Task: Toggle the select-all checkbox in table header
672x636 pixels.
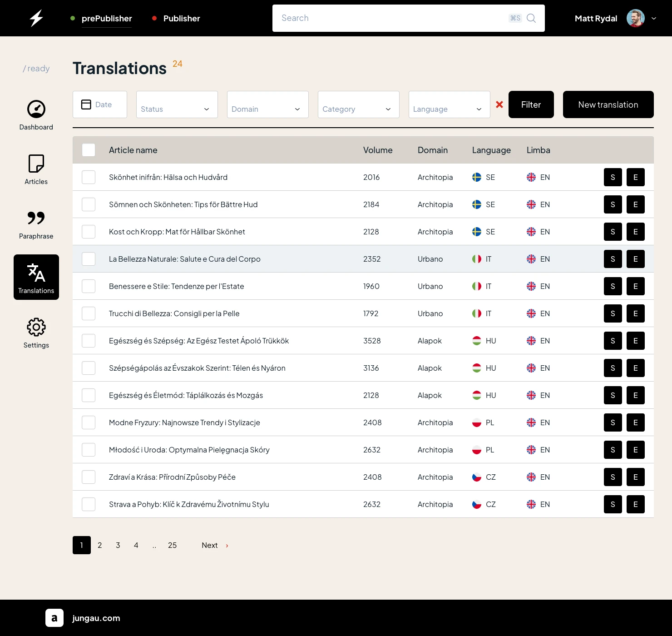Action: click(x=89, y=150)
